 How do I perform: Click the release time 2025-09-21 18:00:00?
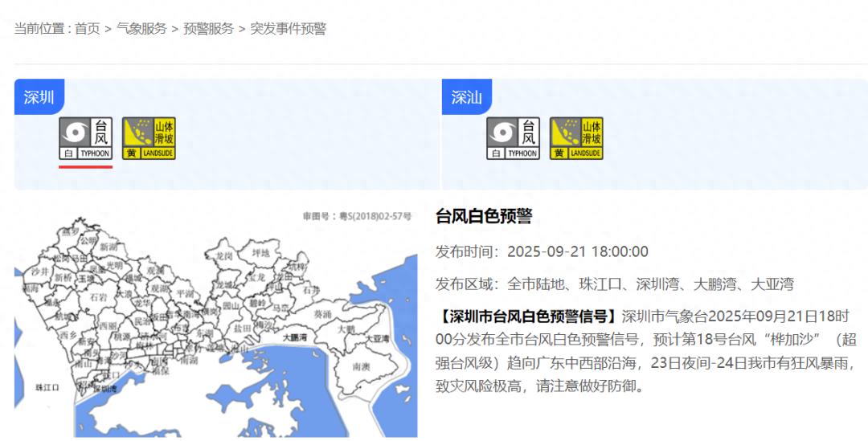(x=578, y=251)
